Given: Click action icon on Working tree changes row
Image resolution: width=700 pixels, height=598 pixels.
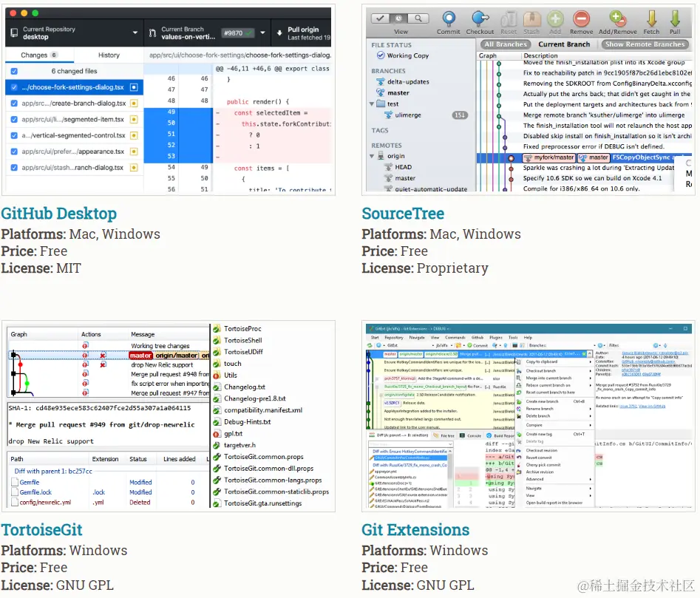Looking at the screenshot, I should click(85, 345).
